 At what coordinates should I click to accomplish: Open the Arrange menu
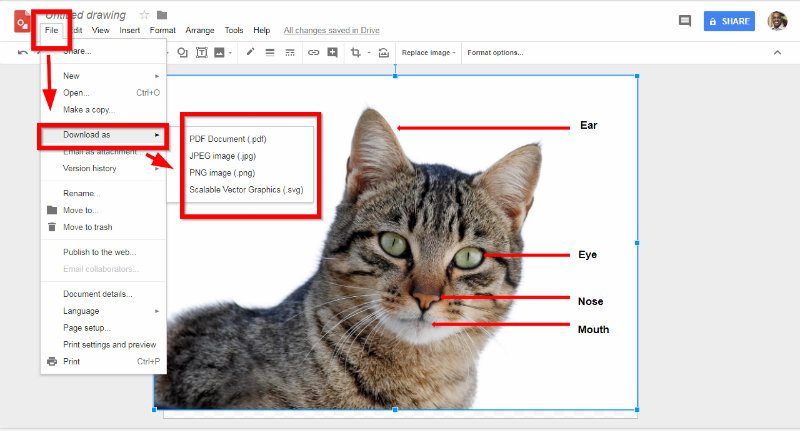[200, 30]
